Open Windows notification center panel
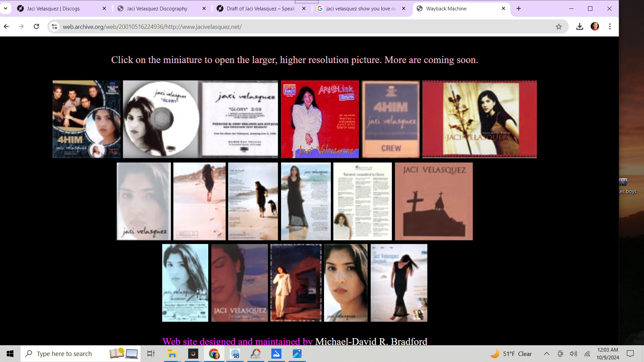The width and height of the screenshot is (644, 362). (x=630, y=354)
